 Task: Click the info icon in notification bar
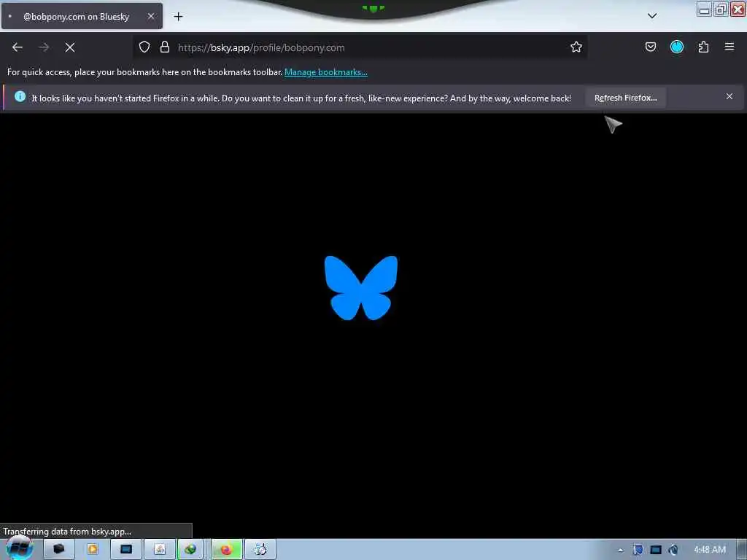tap(20, 97)
